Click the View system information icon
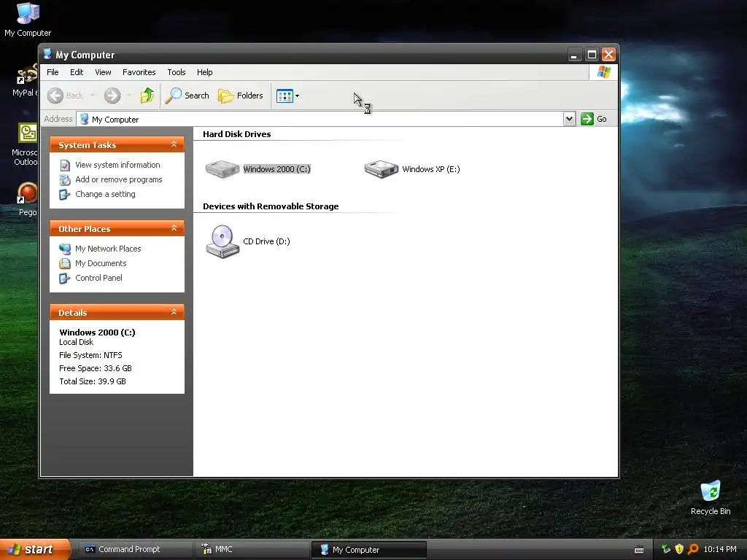Screen dimensions: 747x560 pos(65,166)
